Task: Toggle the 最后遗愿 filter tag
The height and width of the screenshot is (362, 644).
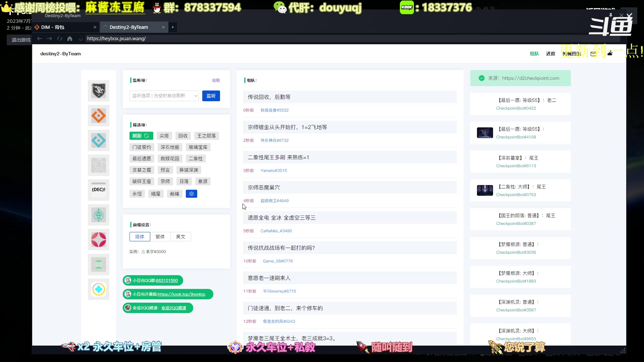Action: [x=142, y=159]
